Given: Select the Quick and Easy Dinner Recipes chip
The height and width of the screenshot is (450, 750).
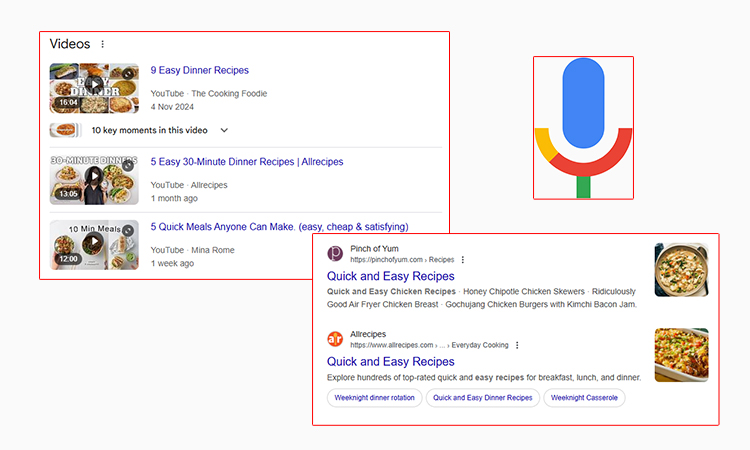Looking at the screenshot, I should (x=483, y=398).
